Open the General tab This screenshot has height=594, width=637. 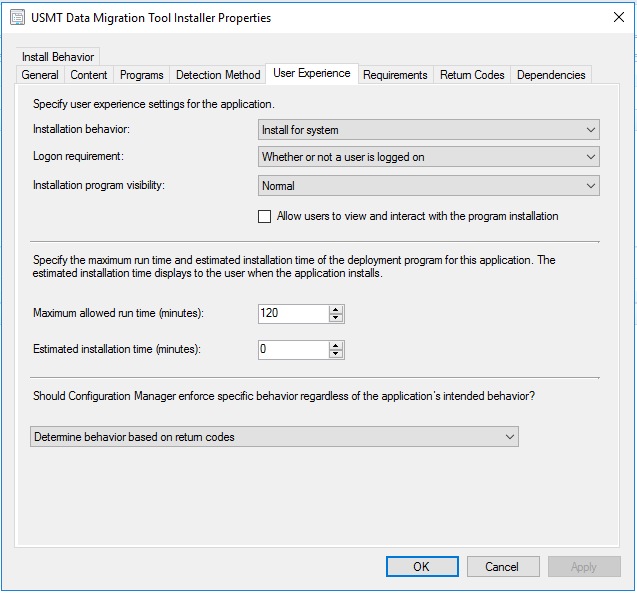click(40, 75)
